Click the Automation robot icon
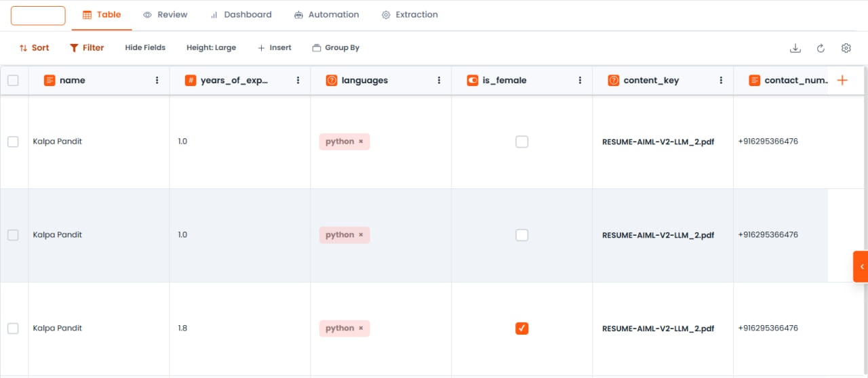Image resolution: width=868 pixels, height=378 pixels. (x=298, y=15)
